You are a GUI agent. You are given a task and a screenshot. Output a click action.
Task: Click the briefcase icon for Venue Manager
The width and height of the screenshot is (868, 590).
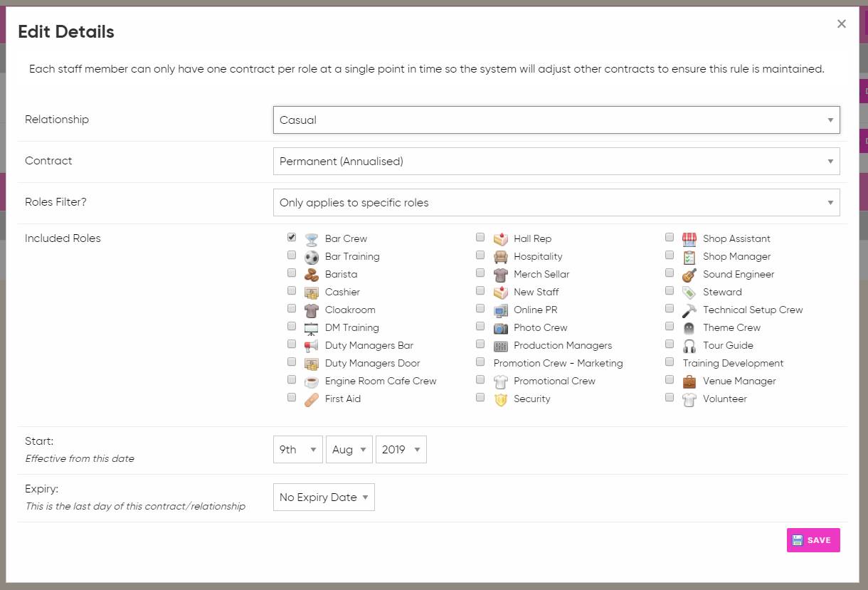tap(689, 381)
